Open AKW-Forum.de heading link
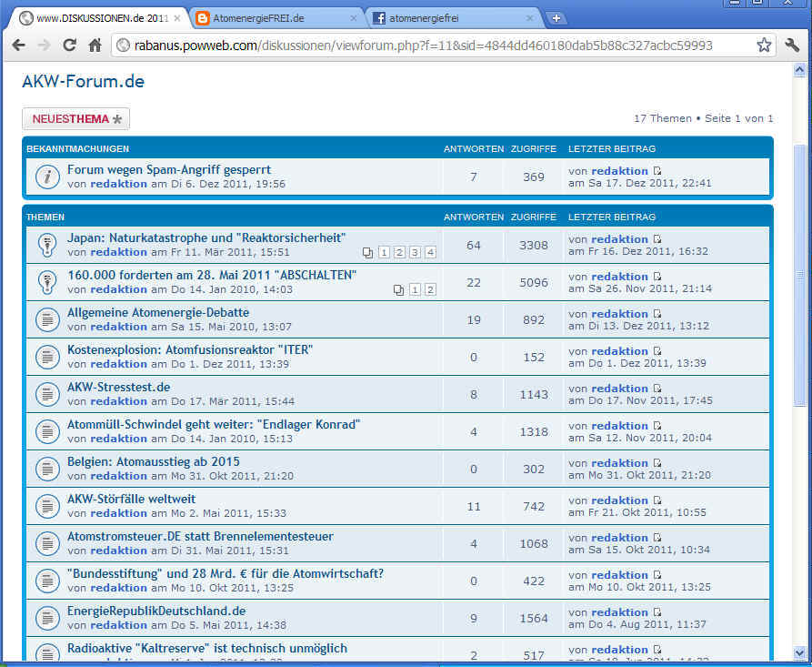The height and width of the screenshot is (667, 812). tap(83, 82)
